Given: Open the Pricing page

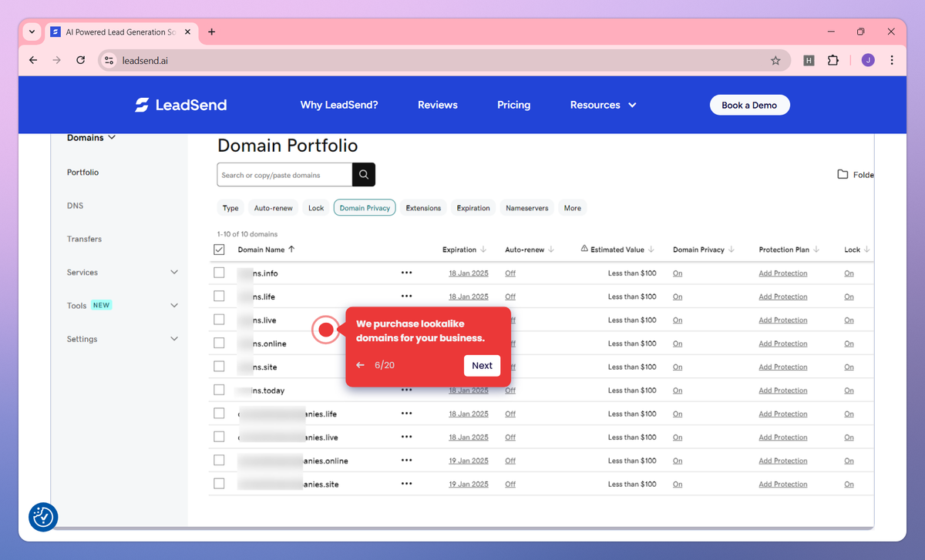Looking at the screenshot, I should [513, 105].
